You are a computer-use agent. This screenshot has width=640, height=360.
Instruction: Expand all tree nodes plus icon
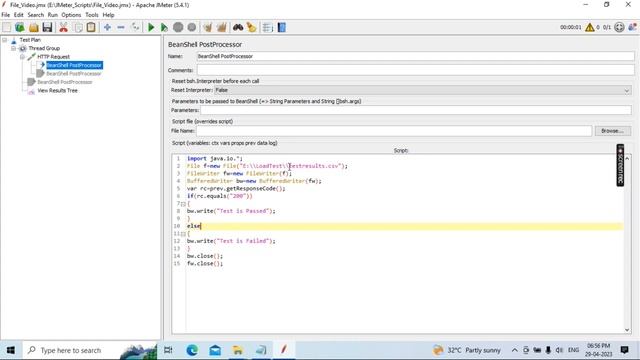click(x=107, y=27)
